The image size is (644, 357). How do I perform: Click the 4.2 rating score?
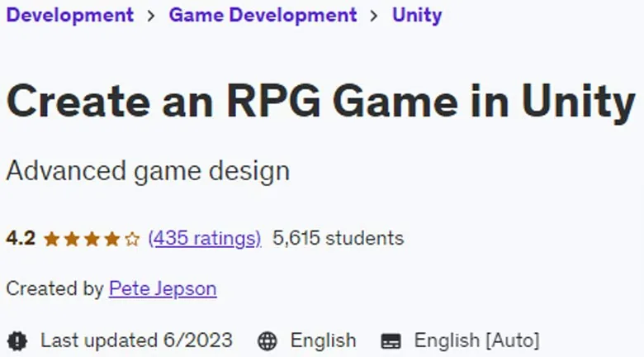point(21,238)
